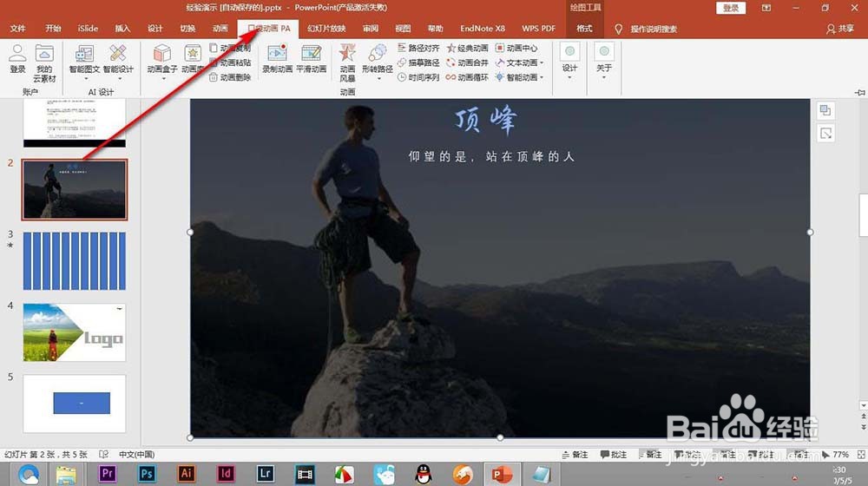This screenshot has height=486, width=868.
Task: Fit the slide to the window with the status bar icon
Action: click(861, 455)
